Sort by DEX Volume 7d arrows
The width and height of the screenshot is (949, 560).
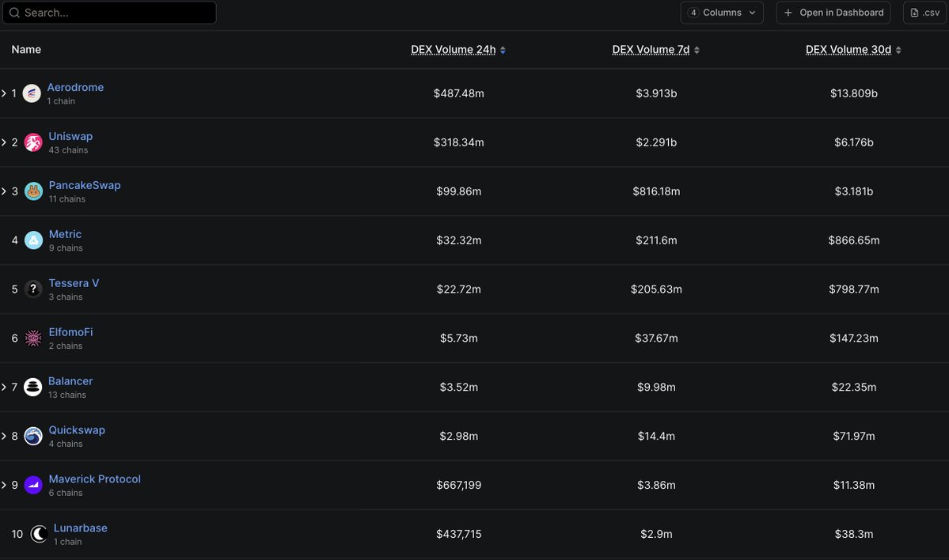coord(697,50)
